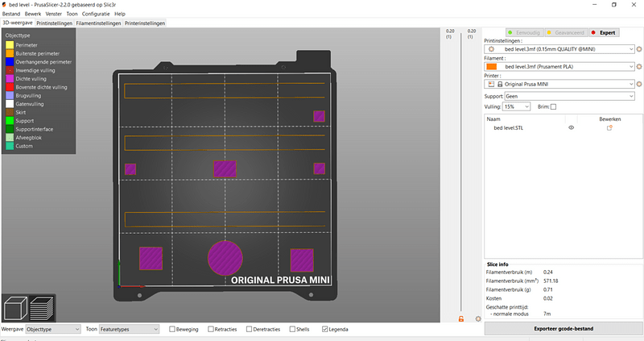Screen dimensions: 644x341
Task: Switch to Filamentinstellingen tab
Action: click(x=98, y=23)
